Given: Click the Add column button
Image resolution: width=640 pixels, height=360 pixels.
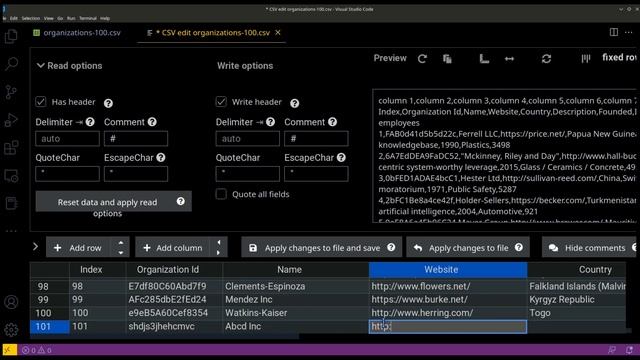Looking at the screenshot, I should tap(173, 247).
